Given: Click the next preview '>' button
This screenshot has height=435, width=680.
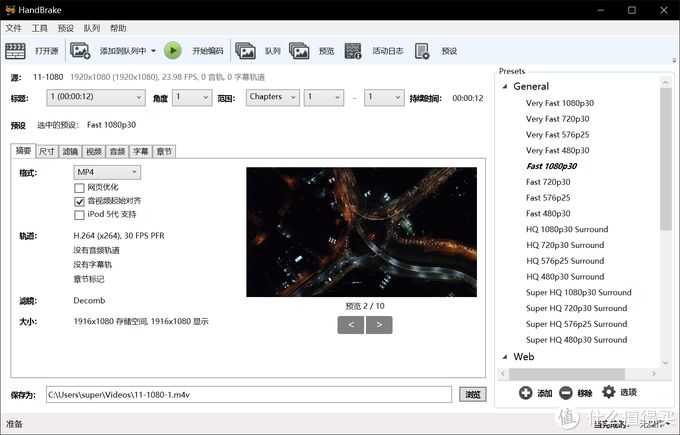Looking at the screenshot, I should click(x=379, y=324).
